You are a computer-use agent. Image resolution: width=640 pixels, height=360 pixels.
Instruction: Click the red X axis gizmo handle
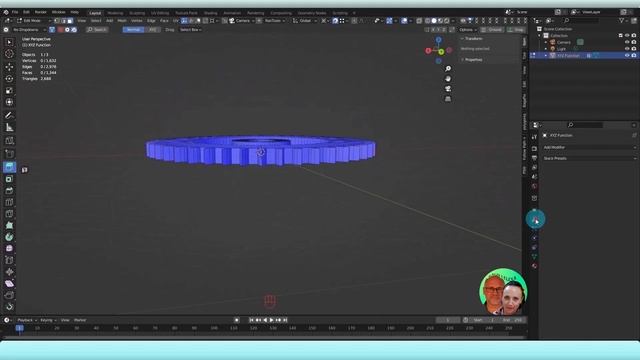(428, 51)
